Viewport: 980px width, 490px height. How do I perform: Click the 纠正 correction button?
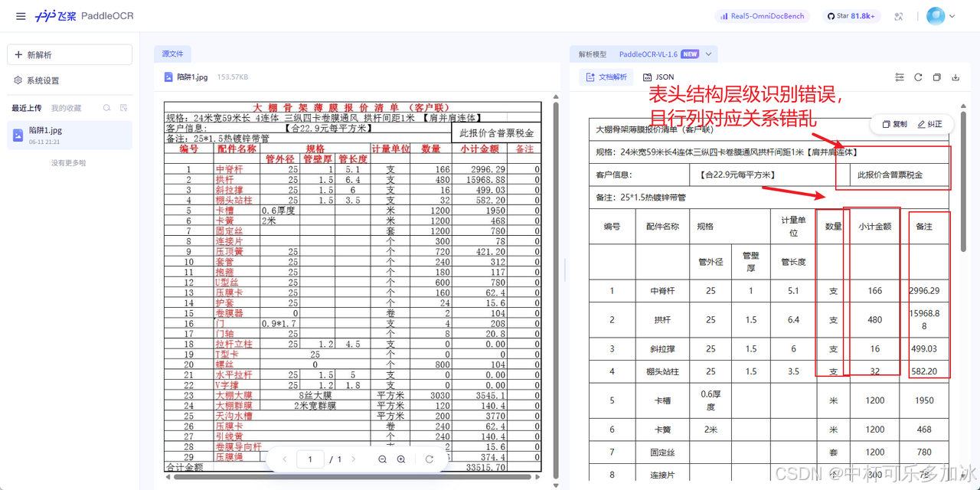coord(930,124)
